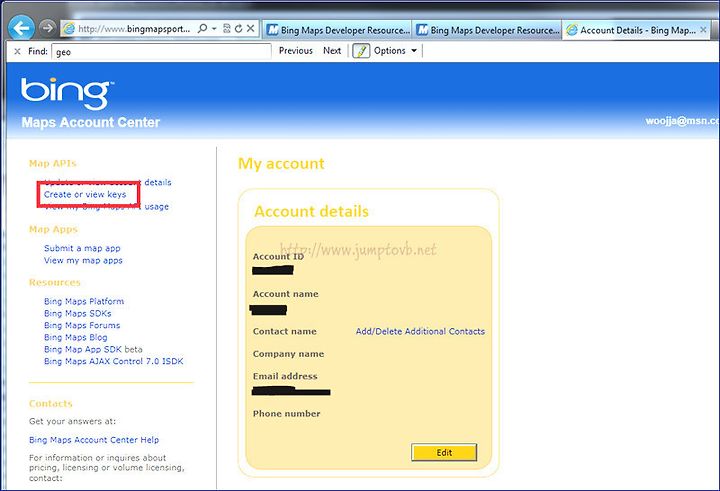Image resolution: width=720 pixels, height=491 pixels.
Task: Click the search magnifier in address bar
Action: click(202, 28)
